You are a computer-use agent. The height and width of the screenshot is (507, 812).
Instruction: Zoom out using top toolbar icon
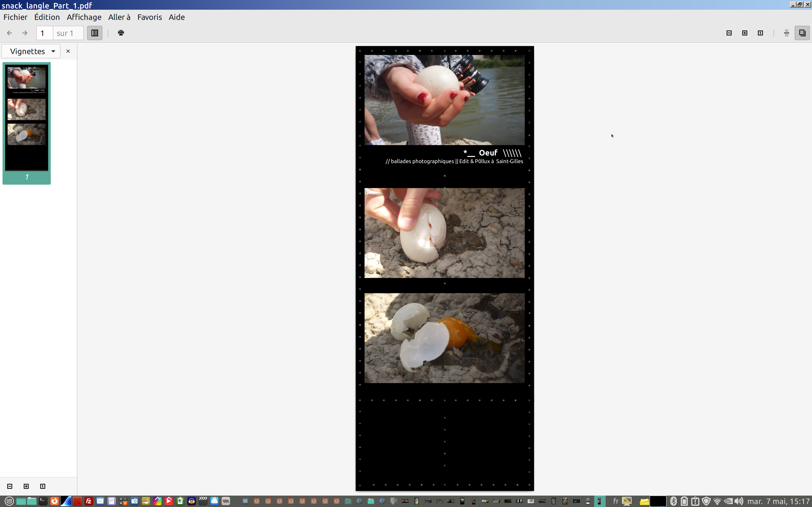(x=729, y=33)
